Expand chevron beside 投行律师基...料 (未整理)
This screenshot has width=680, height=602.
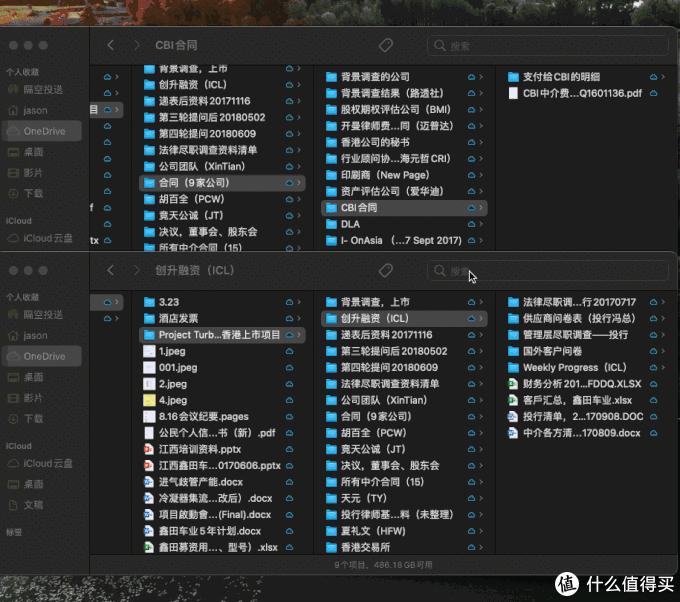click(x=481, y=515)
